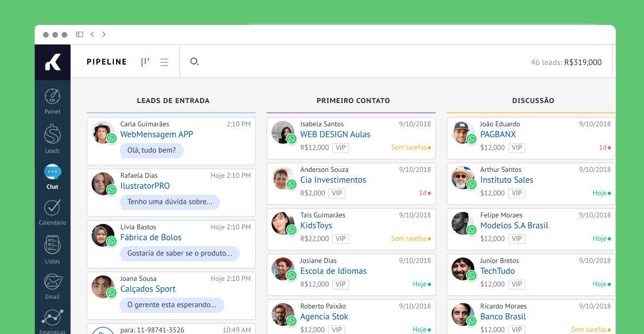Click 'Hoje' status on Josiane Dias card

[422, 284]
